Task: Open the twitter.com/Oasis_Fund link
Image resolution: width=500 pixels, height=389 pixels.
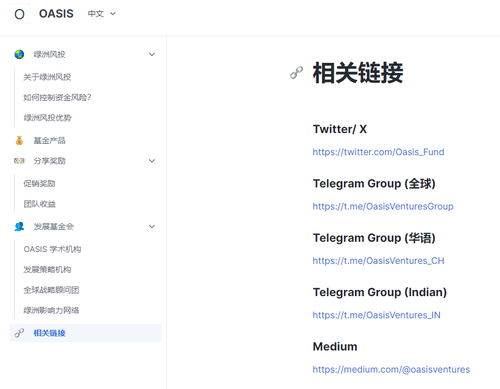Action: pyautogui.click(x=378, y=152)
